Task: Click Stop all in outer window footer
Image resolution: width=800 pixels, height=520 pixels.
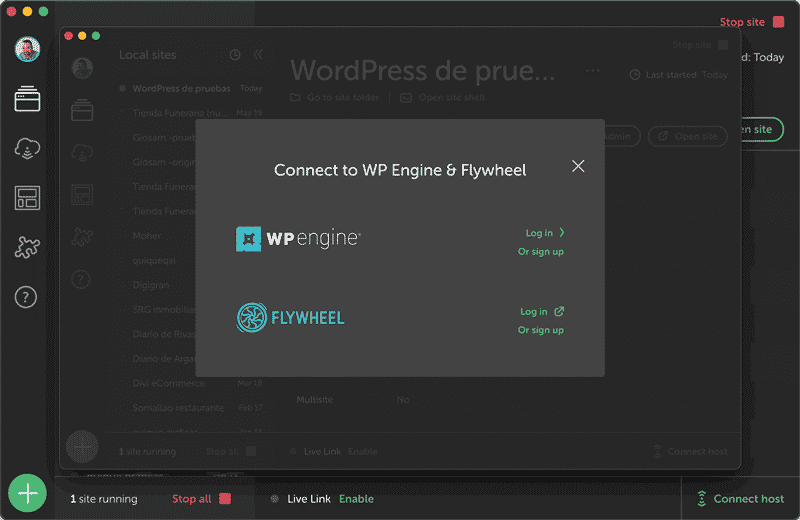Action: 201,499
